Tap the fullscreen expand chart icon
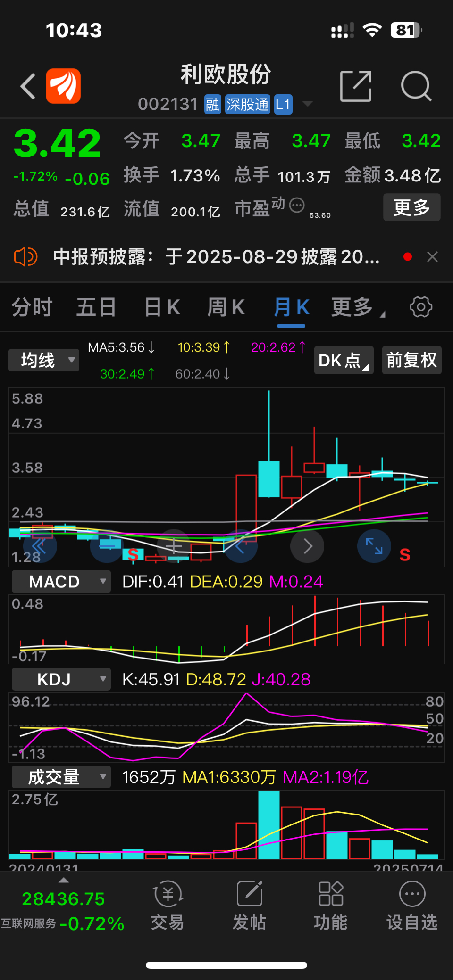Image resolution: width=453 pixels, height=980 pixels. point(374,546)
